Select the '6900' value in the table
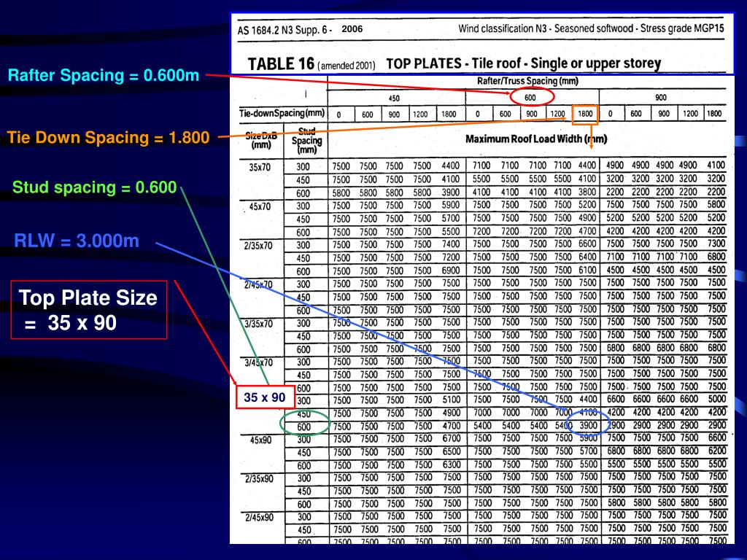Image resolution: width=747 pixels, height=560 pixels. click(x=451, y=271)
